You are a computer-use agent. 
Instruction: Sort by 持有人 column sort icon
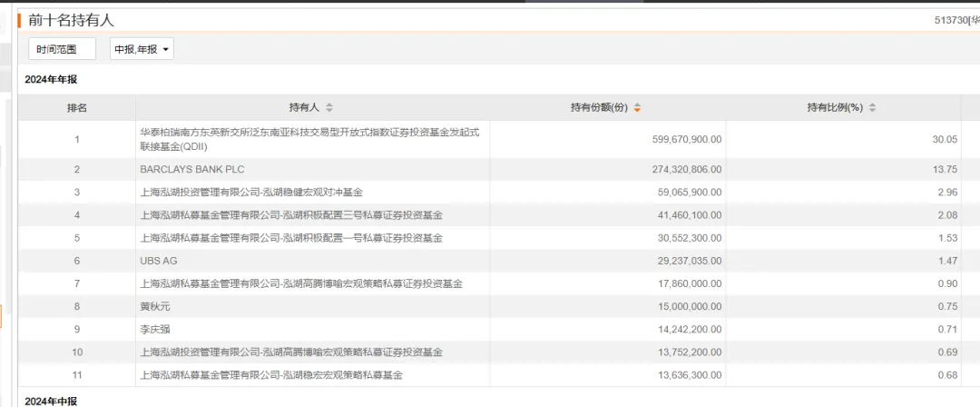pos(329,108)
